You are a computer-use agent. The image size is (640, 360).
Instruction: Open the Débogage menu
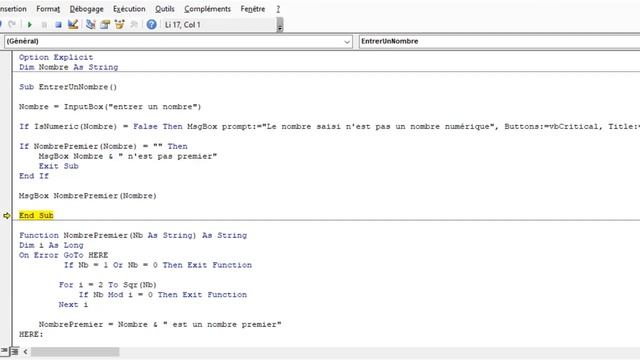tap(87, 9)
